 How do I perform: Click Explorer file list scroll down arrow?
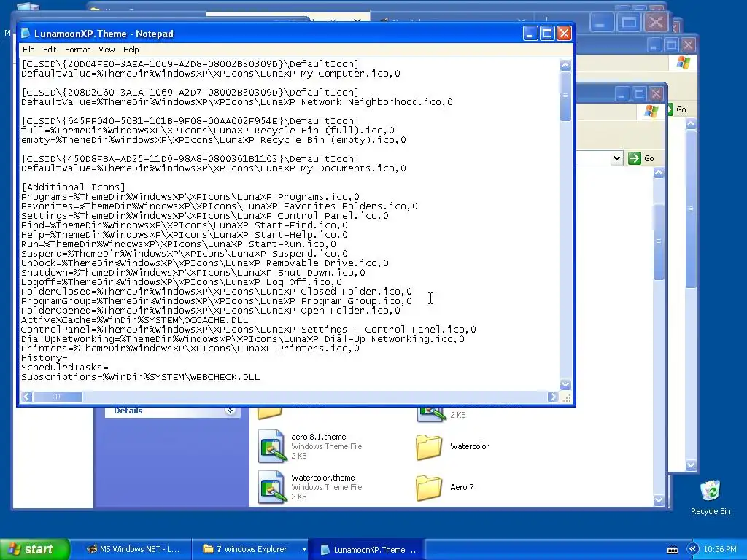(x=659, y=499)
